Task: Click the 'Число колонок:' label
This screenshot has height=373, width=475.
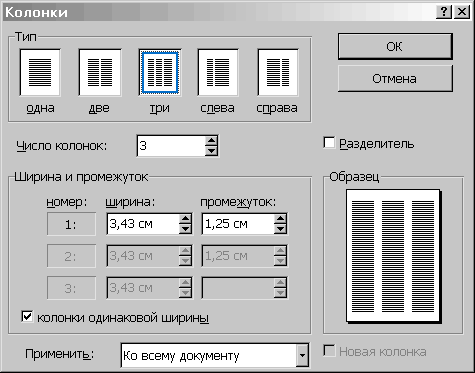Action: [62, 146]
